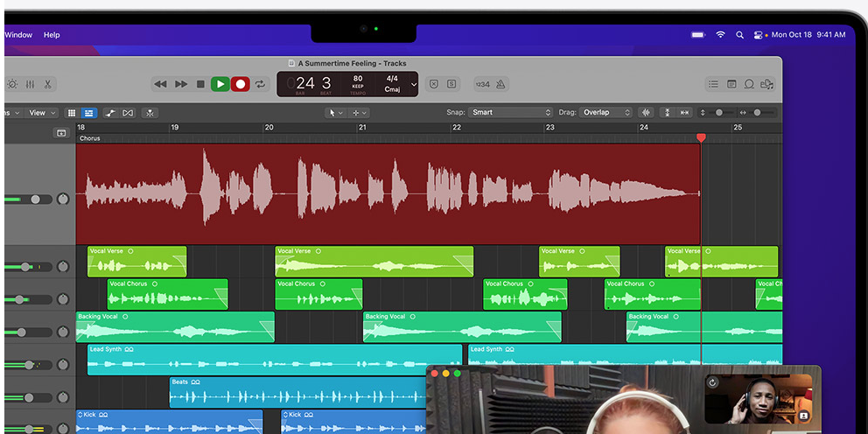Click bar 21 in the ruler

362,128
